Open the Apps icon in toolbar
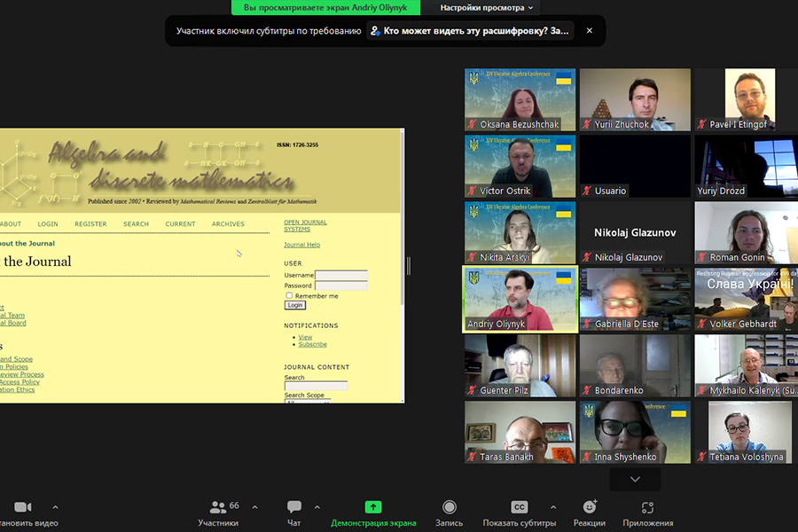Viewport: 798px width, 532px height. click(x=647, y=507)
